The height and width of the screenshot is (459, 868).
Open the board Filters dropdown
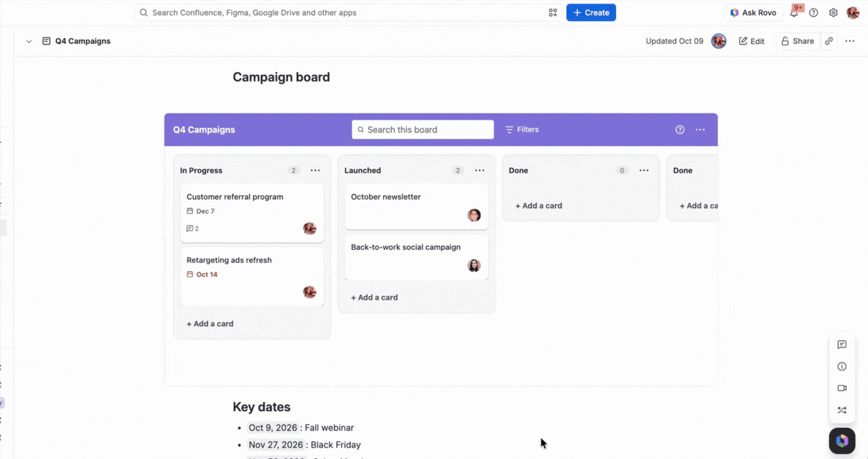coord(522,130)
